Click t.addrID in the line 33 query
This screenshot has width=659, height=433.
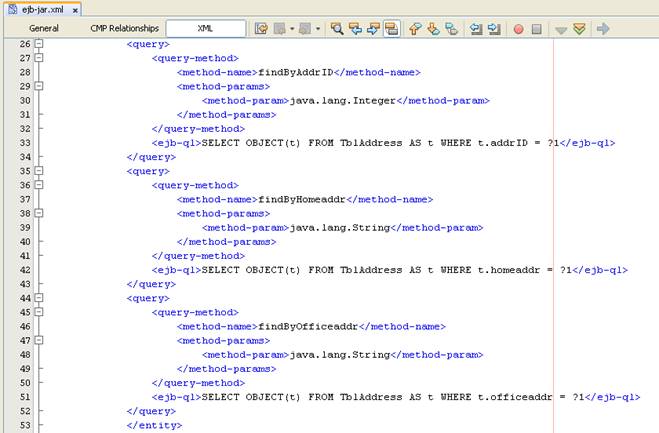(x=503, y=143)
